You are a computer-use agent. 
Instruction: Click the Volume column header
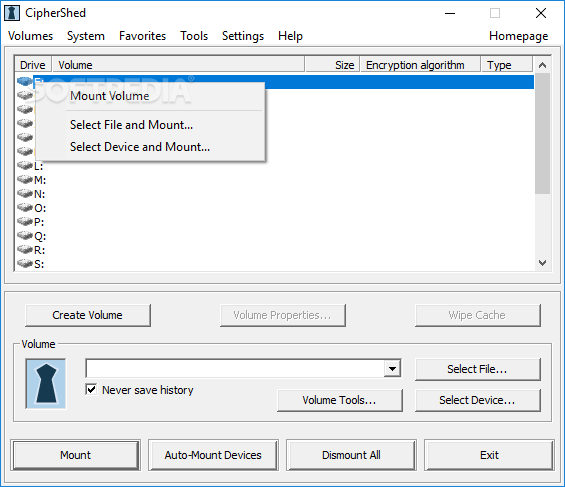tap(178, 65)
